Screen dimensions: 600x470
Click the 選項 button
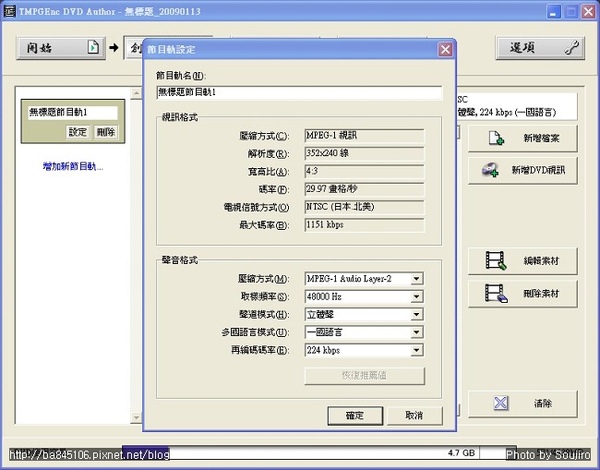coord(540,48)
